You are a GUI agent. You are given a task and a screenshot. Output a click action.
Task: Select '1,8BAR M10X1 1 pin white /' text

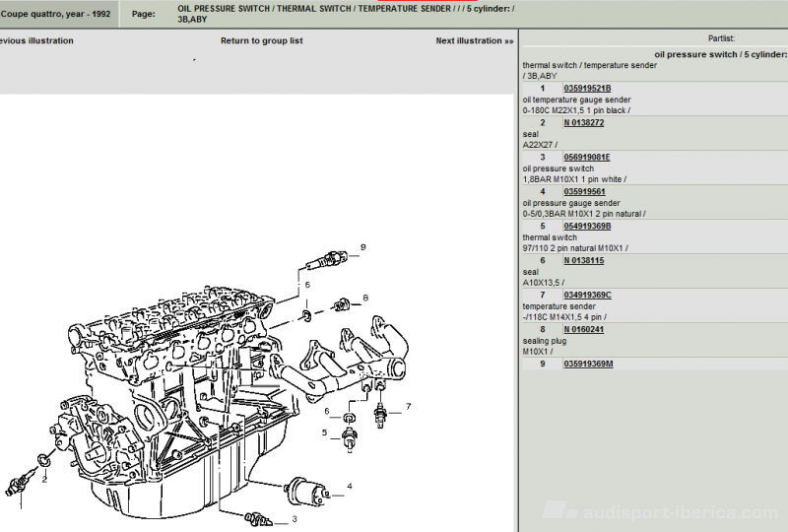[574, 179]
